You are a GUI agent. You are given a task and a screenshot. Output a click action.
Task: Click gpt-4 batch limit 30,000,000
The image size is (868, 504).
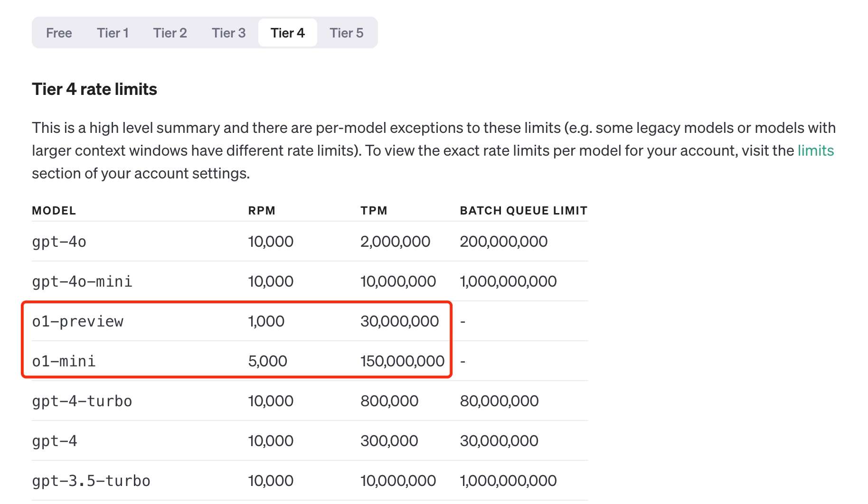(x=499, y=441)
